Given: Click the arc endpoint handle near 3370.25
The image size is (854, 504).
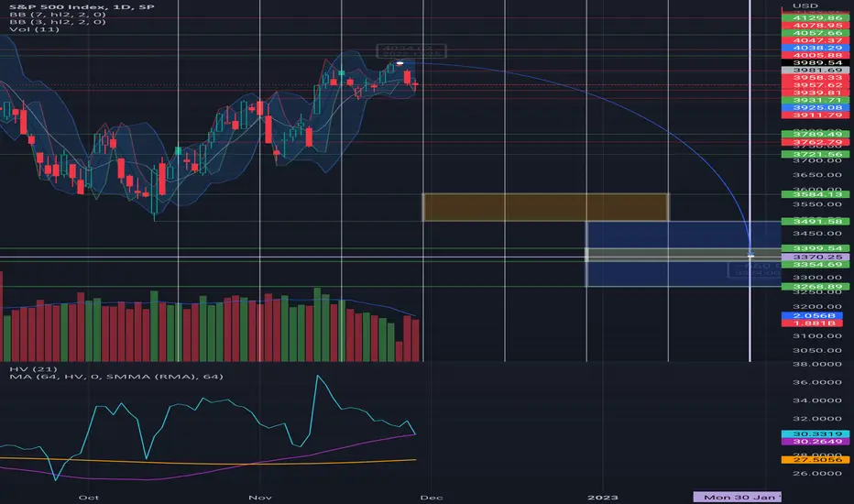Looking at the screenshot, I should click(x=750, y=256).
